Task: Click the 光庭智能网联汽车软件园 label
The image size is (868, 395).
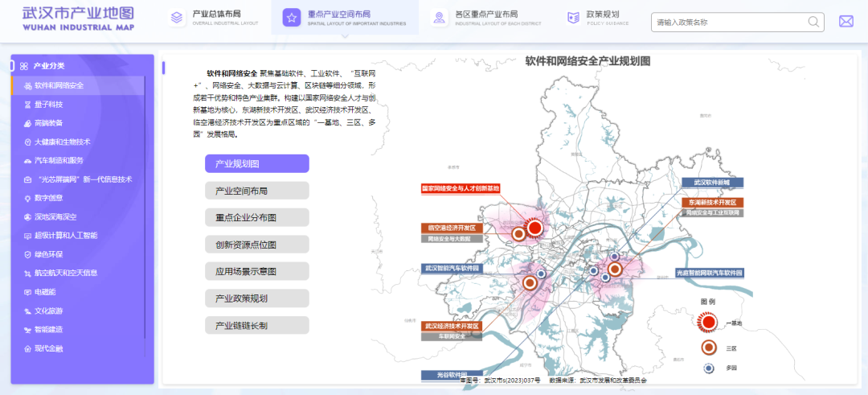Action: 710,273
